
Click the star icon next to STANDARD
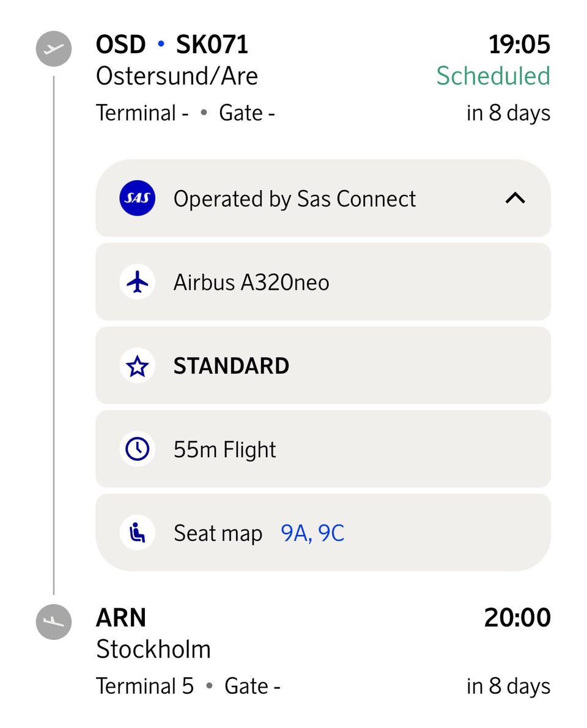coord(137,366)
